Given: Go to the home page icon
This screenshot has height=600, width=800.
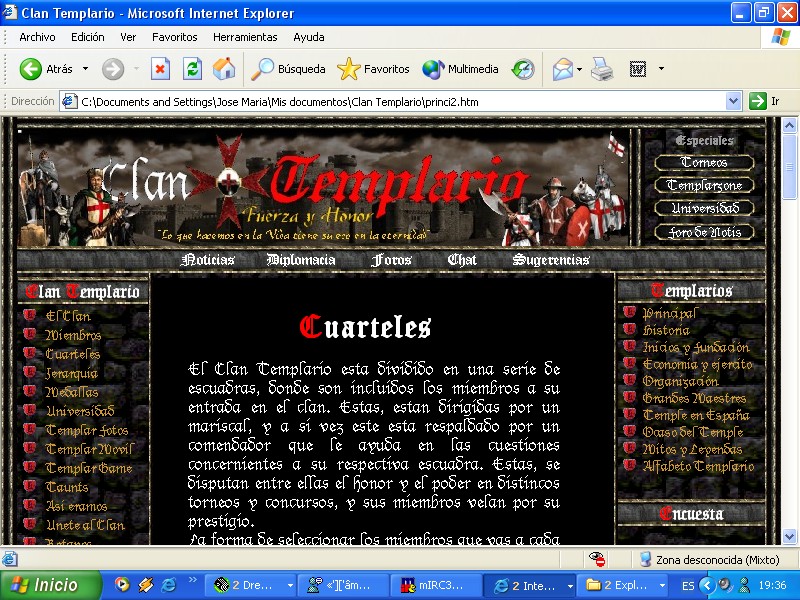Looking at the screenshot, I should 223,69.
